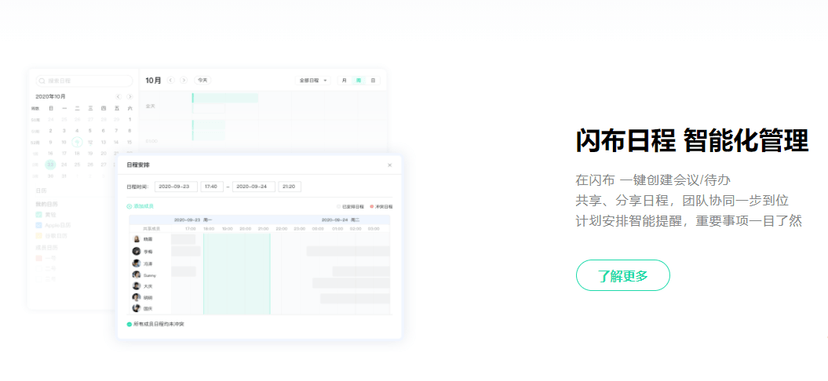The height and width of the screenshot is (381, 828).
Task: Click the 2020年10月 mini calendar title
Action: pyautogui.click(x=51, y=97)
